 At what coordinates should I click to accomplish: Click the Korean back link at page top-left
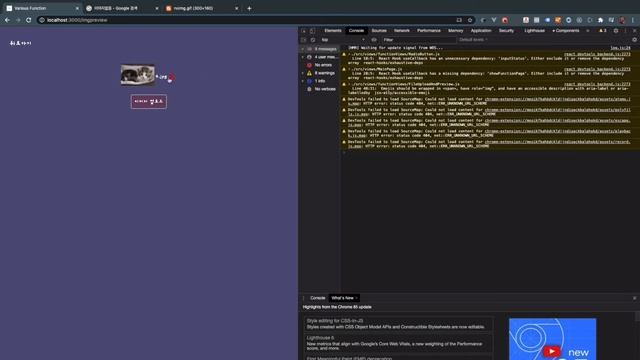(x=20, y=43)
